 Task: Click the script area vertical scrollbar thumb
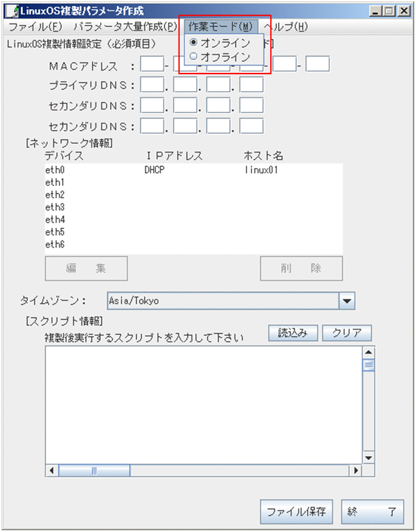(x=369, y=365)
